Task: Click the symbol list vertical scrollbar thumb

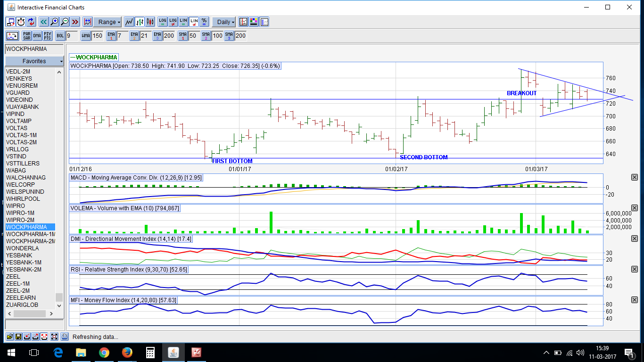Action: pos(59,297)
